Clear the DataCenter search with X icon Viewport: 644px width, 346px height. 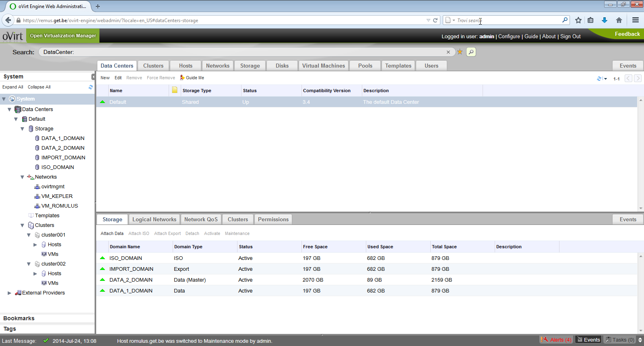point(448,52)
